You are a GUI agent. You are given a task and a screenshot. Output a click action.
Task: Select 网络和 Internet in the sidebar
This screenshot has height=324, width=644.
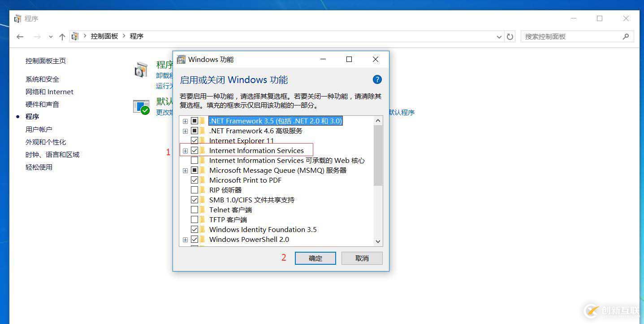[x=49, y=92]
